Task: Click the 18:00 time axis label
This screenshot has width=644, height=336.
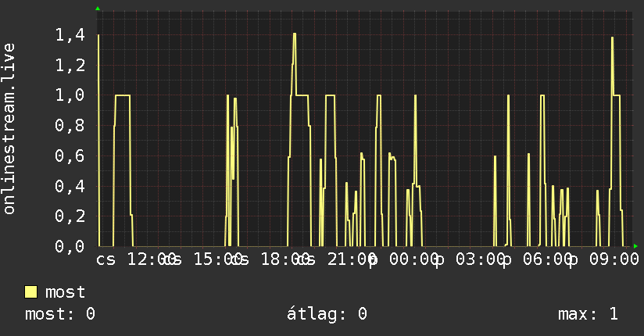Action: [285, 259]
